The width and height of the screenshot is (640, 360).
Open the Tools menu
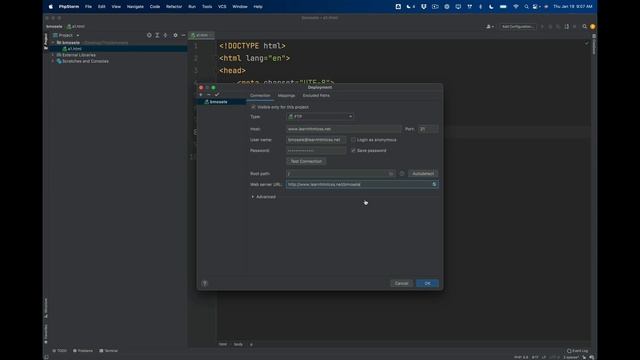point(207,7)
